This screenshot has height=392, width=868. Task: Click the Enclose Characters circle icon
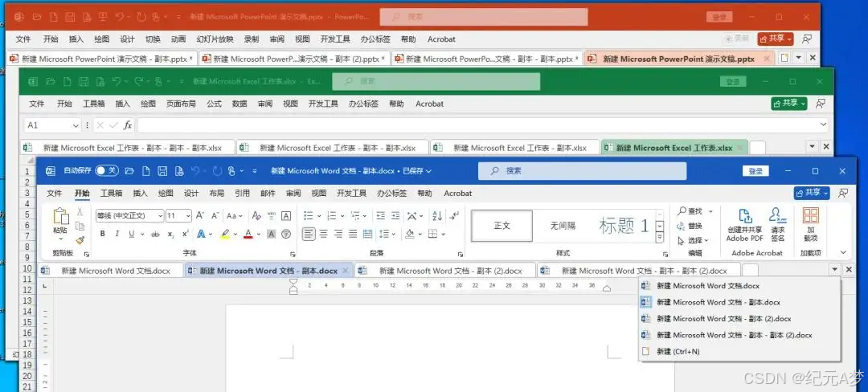(x=286, y=234)
